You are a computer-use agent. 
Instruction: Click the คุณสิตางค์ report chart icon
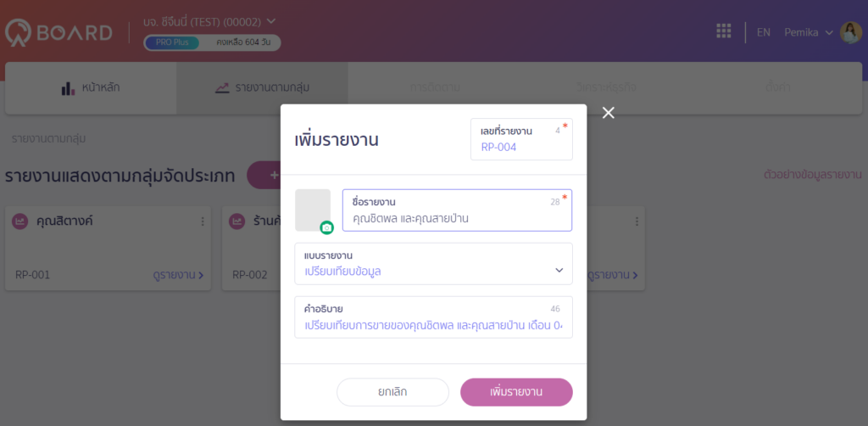tap(20, 221)
